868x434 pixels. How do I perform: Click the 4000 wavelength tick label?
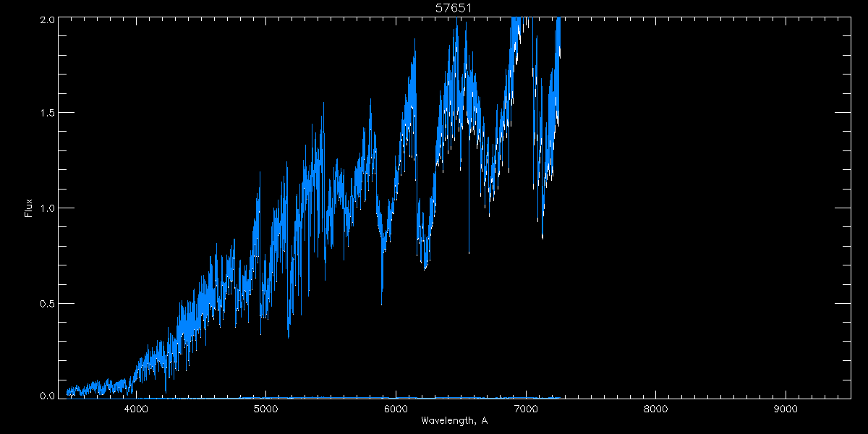[136, 409]
